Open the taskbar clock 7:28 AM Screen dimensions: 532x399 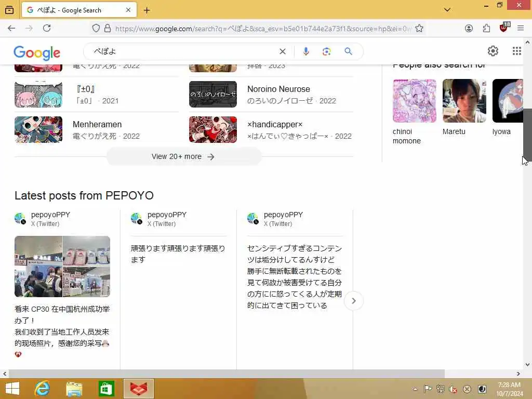(x=509, y=389)
